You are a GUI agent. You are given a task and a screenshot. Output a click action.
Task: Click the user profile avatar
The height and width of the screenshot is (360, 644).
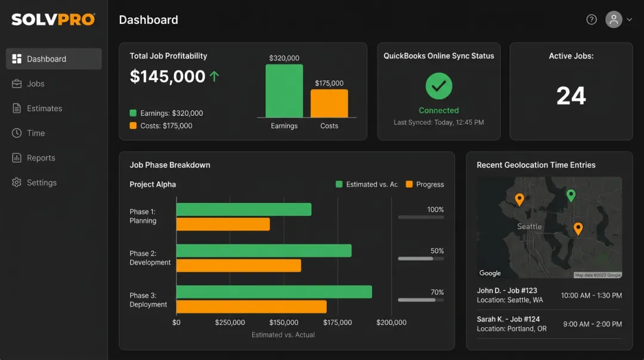614,19
